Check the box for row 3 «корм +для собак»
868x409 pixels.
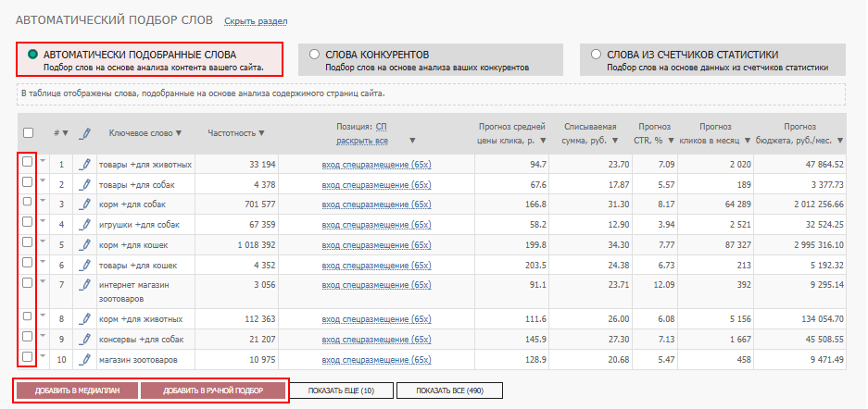(x=28, y=203)
